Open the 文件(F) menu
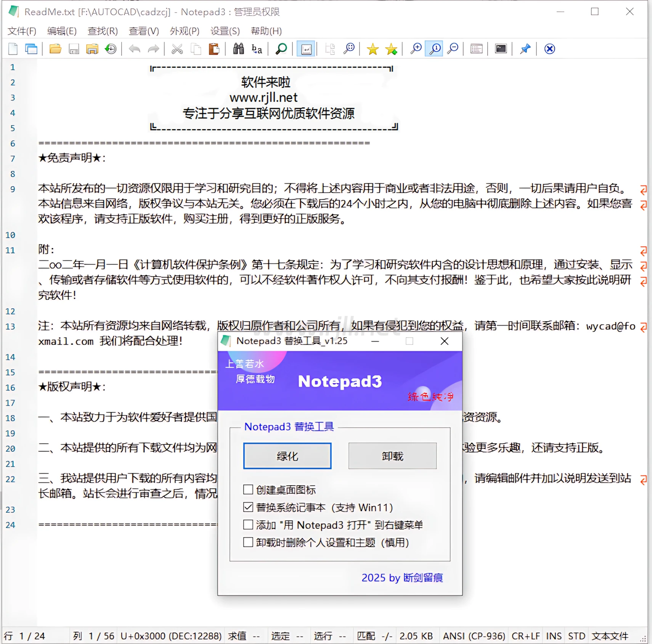 coord(22,31)
